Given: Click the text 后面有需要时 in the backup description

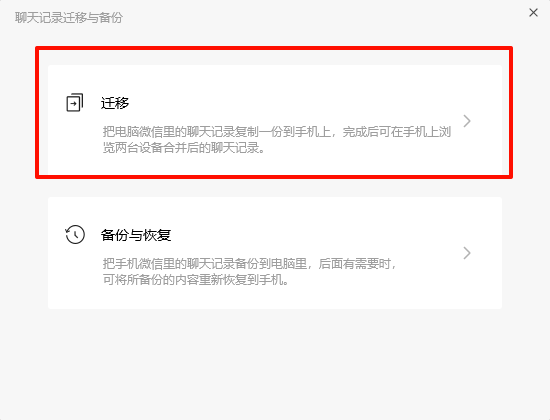Looking at the screenshot, I should pos(355,264).
